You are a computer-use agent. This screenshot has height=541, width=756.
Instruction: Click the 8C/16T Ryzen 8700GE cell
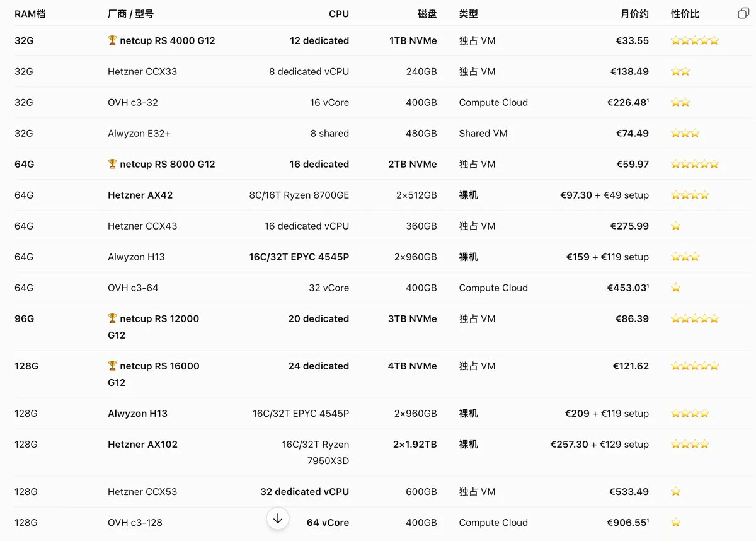click(299, 195)
